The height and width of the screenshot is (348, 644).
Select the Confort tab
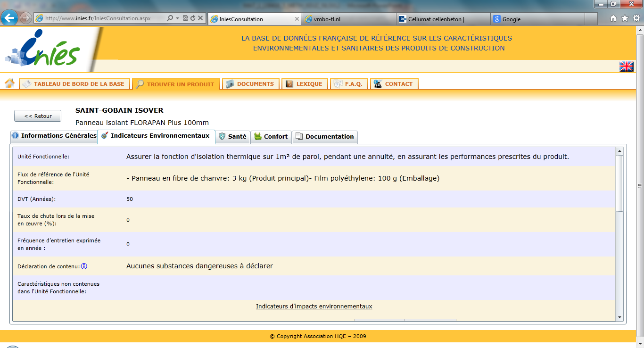(271, 136)
